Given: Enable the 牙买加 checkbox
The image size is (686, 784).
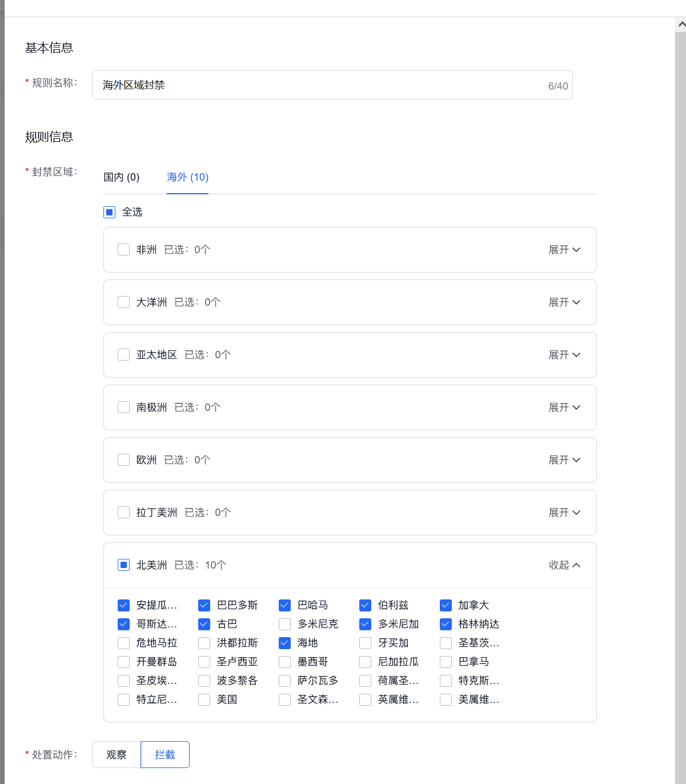Looking at the screenshot, I should [x=365, y=643].
